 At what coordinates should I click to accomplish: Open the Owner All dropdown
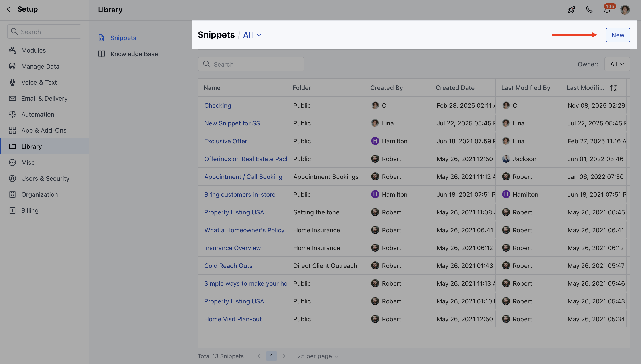pos(617,64)
